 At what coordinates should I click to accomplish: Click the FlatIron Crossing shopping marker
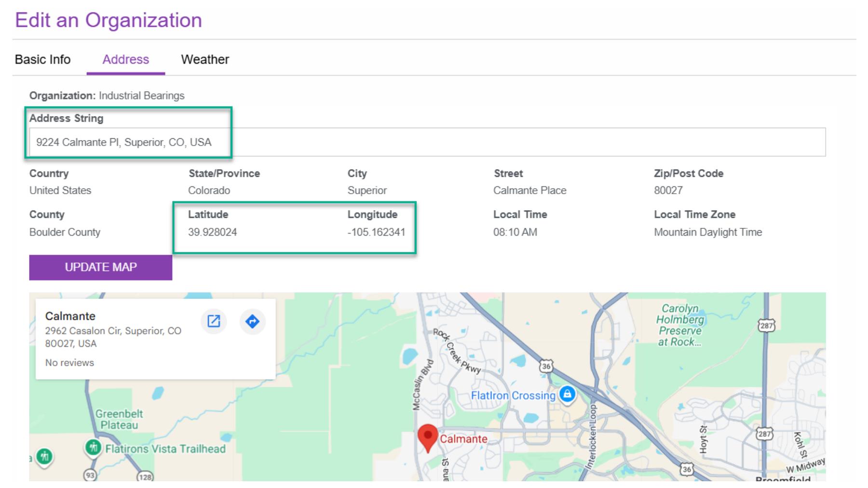point(567,395)
